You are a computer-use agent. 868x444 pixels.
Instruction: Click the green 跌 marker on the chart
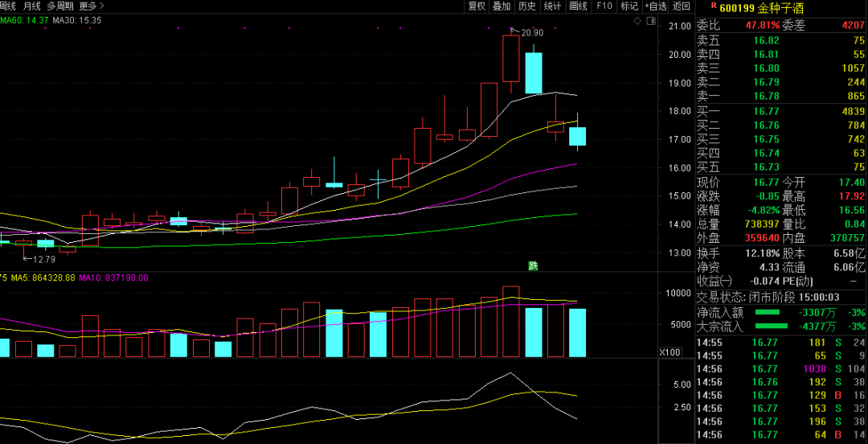coord(532,265)
